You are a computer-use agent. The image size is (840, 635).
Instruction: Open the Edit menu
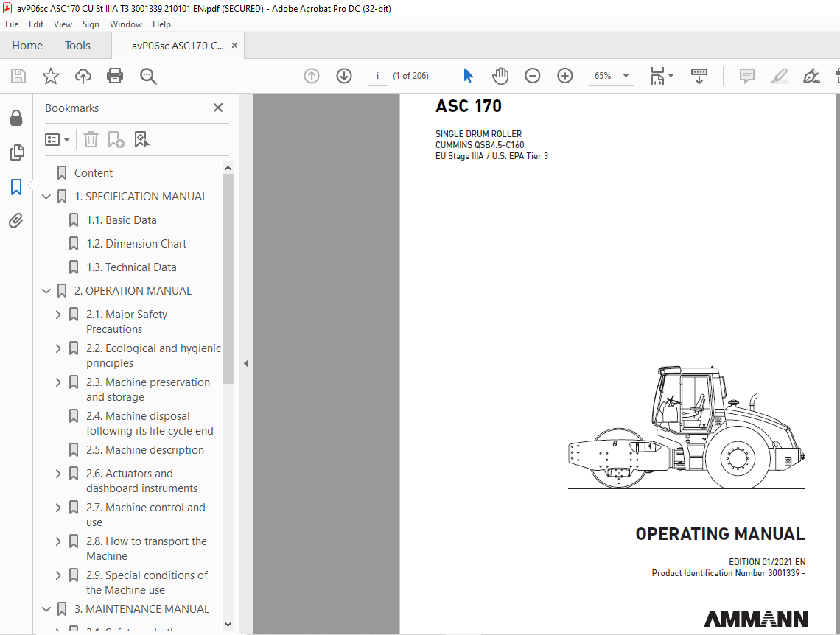click(36, 24)
